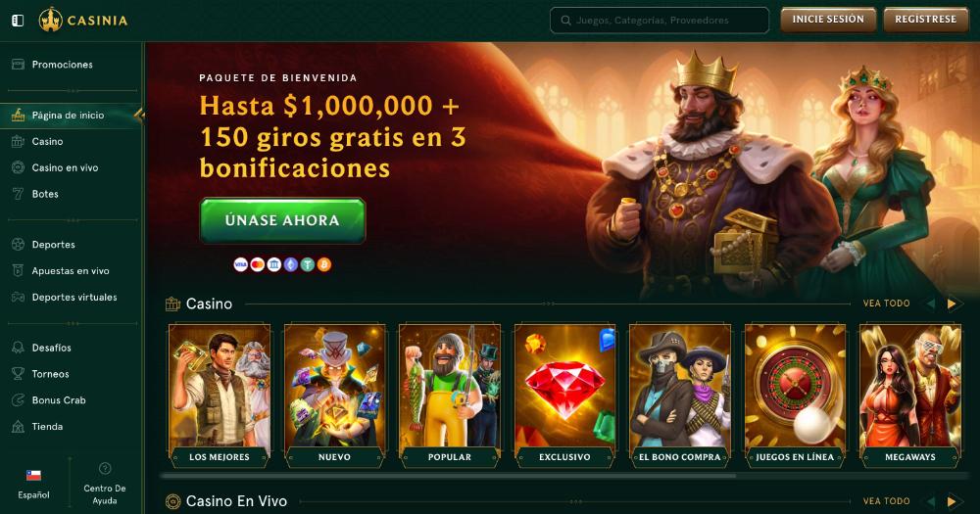
Task: Click the INICIE SESIÓN button
Action: 828,20
